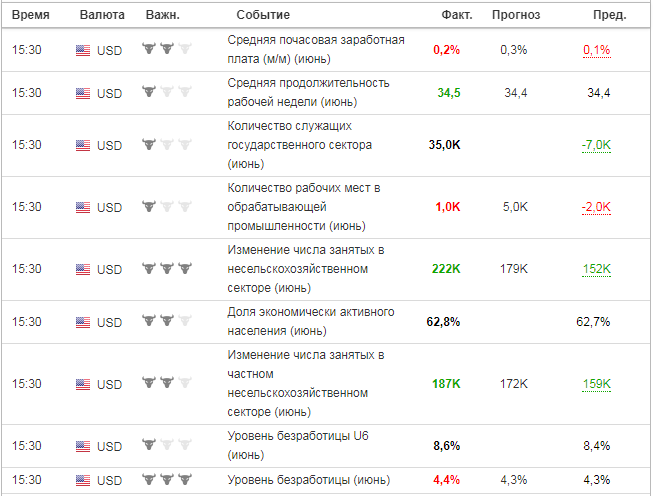Viewport: 654px width, 496px height.
Task: Click three-bull importance icons for nonfarm payrolls row
Action: [x=167, y=268]
